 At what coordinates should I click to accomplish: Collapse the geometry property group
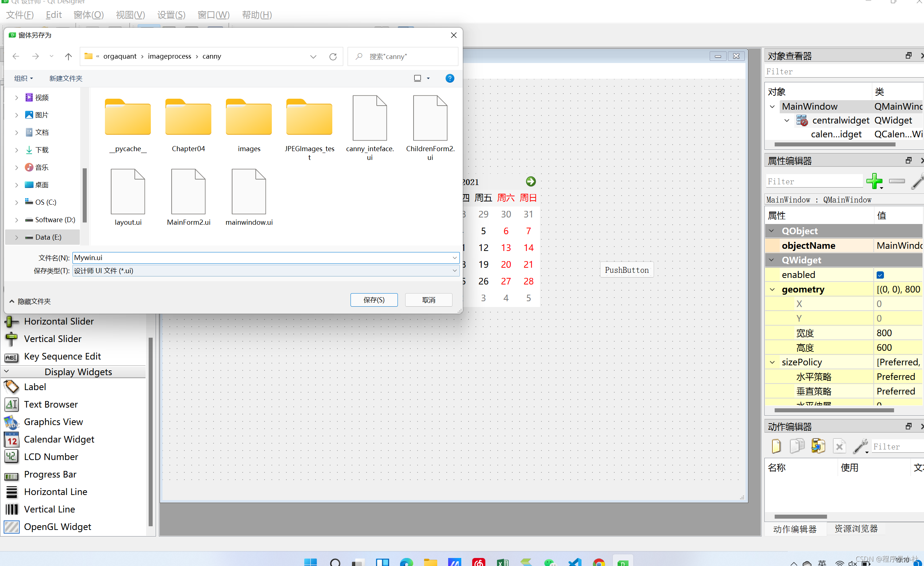[772, 290]
